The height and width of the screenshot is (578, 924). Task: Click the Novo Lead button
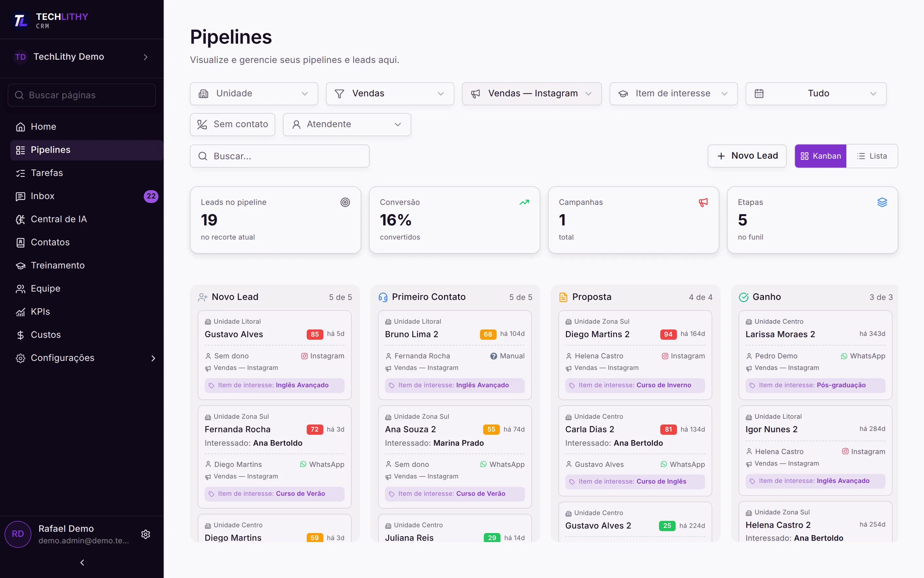[747, 156]
